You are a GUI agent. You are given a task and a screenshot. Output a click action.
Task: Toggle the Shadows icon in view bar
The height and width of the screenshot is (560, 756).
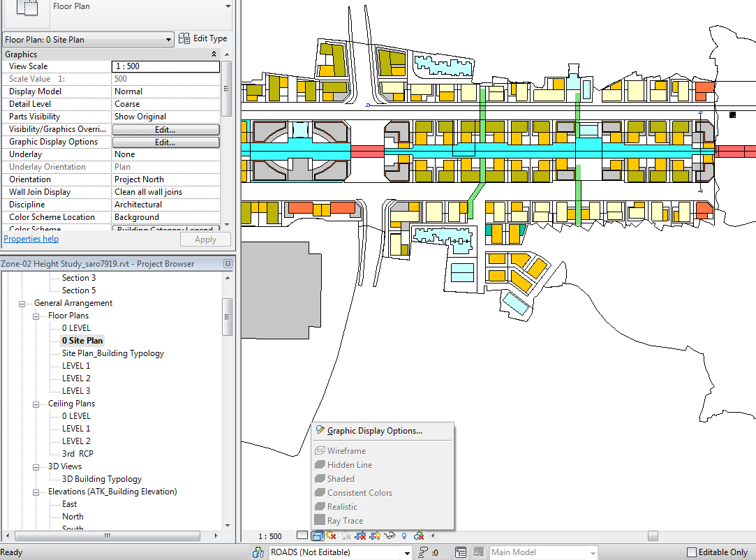click(x=346, y=536)
